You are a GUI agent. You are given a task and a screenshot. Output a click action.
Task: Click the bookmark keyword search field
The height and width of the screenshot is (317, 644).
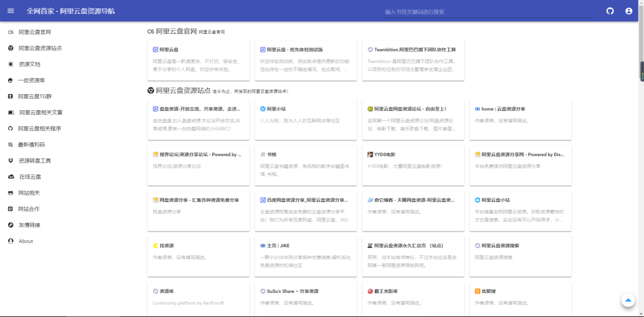click(x=489, y=12)
